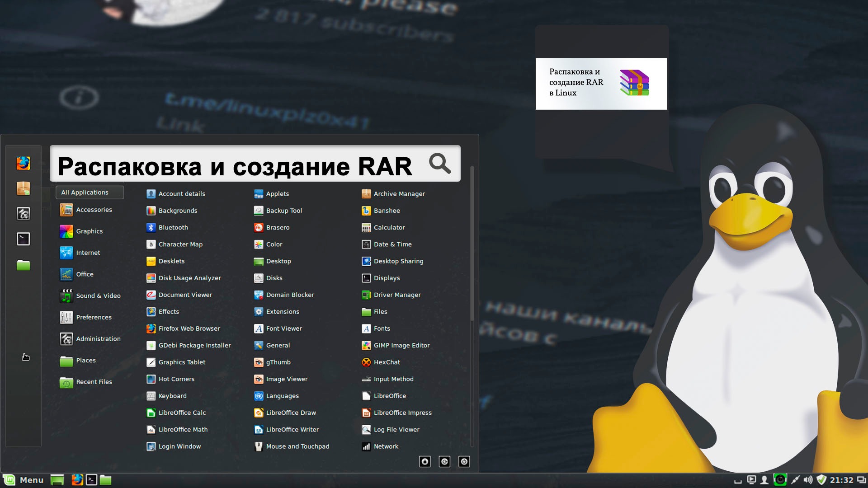Expand the Internet category

pos(87,252)
